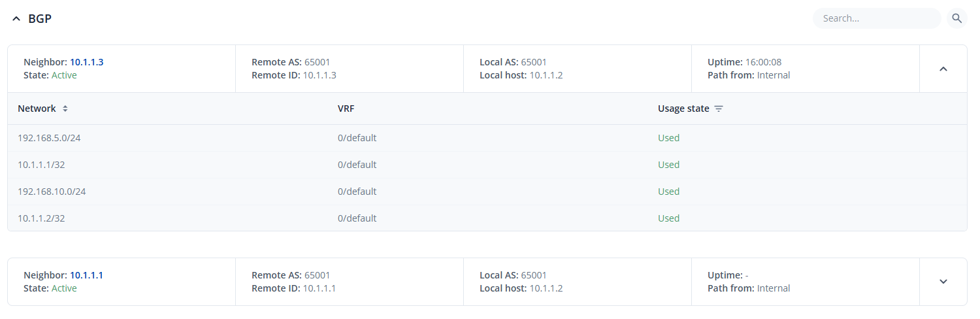Click the BGP section title
Screen dimensions: 980x319
(x=40, y=19)
